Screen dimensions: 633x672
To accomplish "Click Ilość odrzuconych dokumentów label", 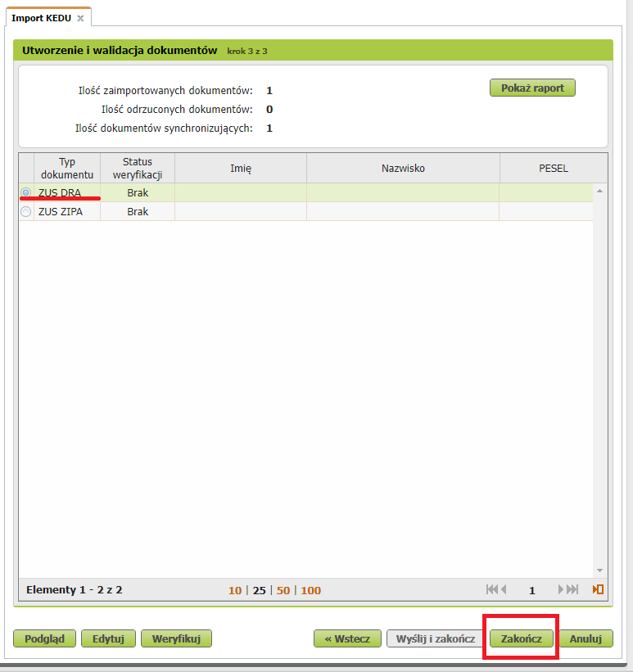I will click(177, 110).
